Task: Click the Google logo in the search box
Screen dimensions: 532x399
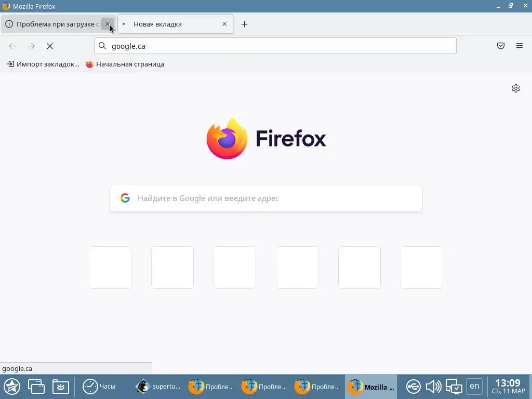Action: click(x=125, y=198)
